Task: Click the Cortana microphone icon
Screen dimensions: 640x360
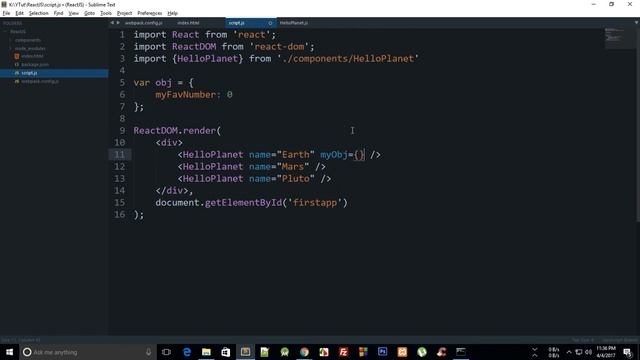Action: click(x=149, y=352)
